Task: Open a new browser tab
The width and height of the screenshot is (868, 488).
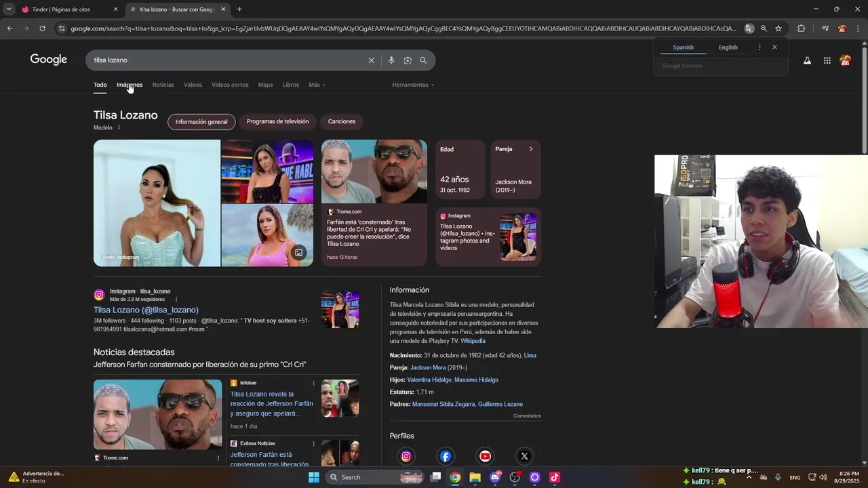Action: click(239, 9)
